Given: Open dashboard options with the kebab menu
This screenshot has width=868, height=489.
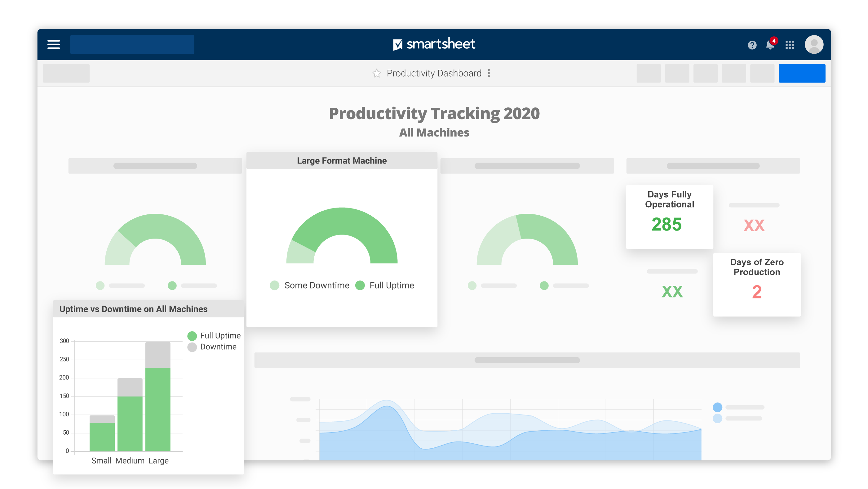Looking at the screenshot, I should coord(489,73).
